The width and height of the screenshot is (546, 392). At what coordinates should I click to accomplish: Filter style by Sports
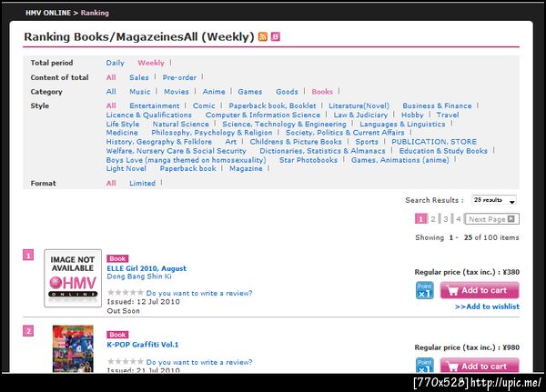[x=367, y=142]
